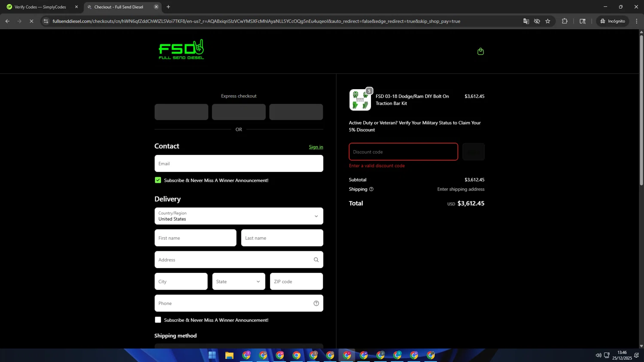644x362 pixels.
Task: Click the Sign in link
Action: [x=316, y=147]
